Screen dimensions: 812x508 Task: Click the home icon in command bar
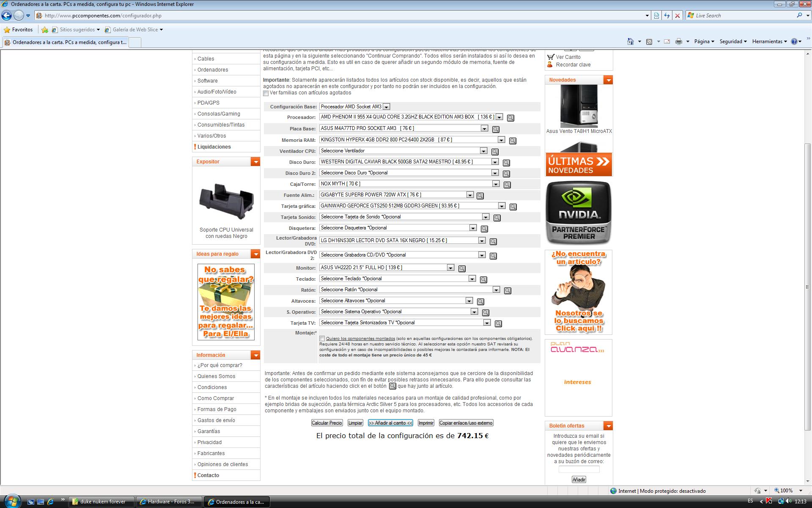point(631,41)
